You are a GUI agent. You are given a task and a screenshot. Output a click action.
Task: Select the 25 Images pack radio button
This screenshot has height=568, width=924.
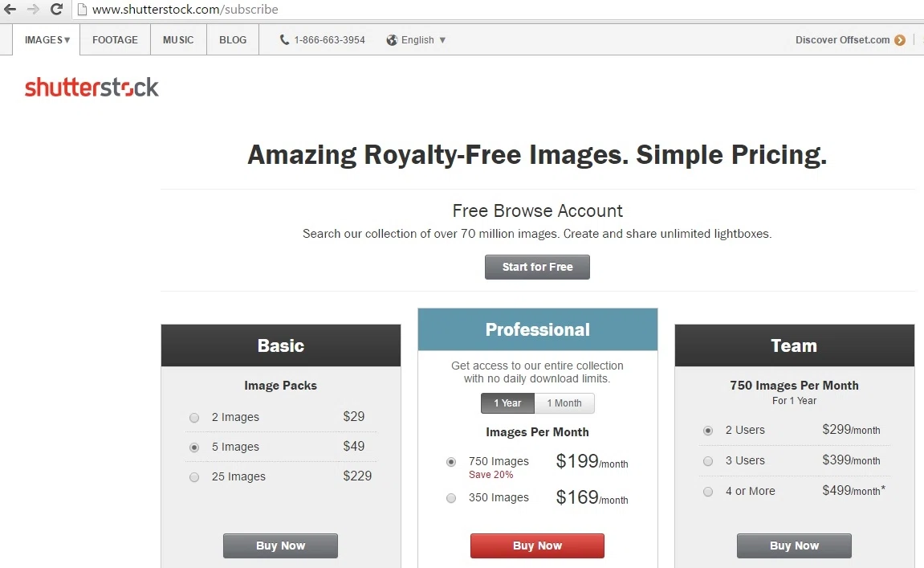coord(194,477)
